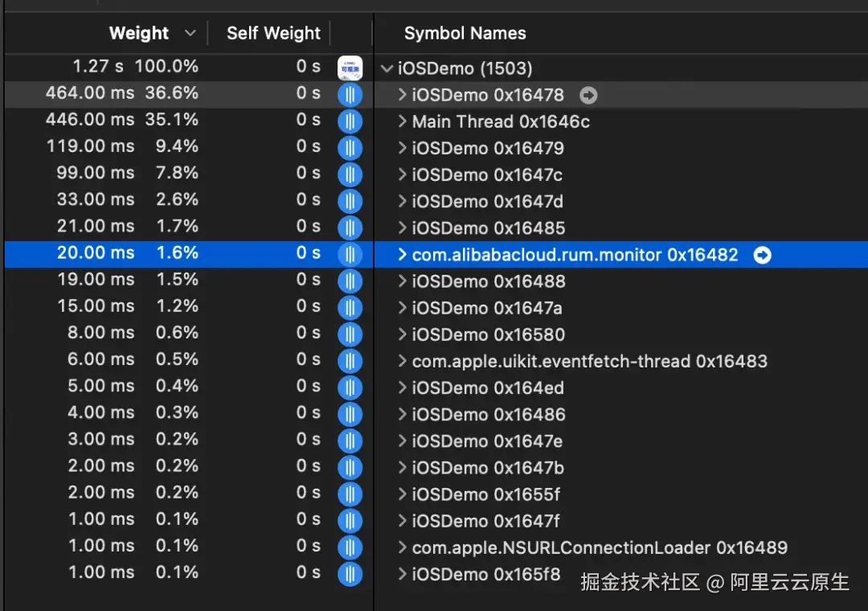Expand the Main Thread 0x1646c row
Screen dimensions: 868x611
[x=402, y=121]
